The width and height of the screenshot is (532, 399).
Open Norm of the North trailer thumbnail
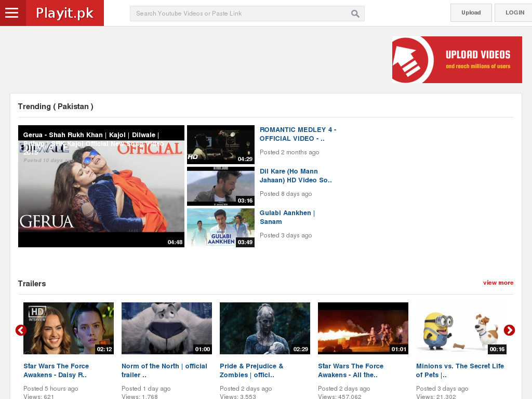(x=166, y=328)
